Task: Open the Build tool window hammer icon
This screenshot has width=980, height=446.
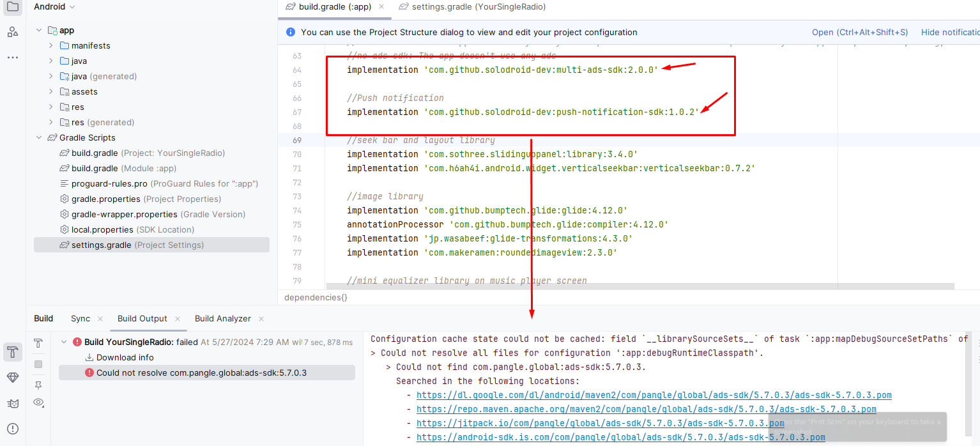Action: [x=13, y=351]
